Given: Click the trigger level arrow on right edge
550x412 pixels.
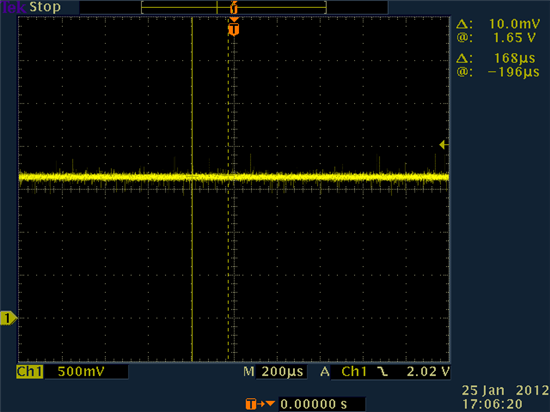Looking at the screenshot, I should [x=443, y=144].
